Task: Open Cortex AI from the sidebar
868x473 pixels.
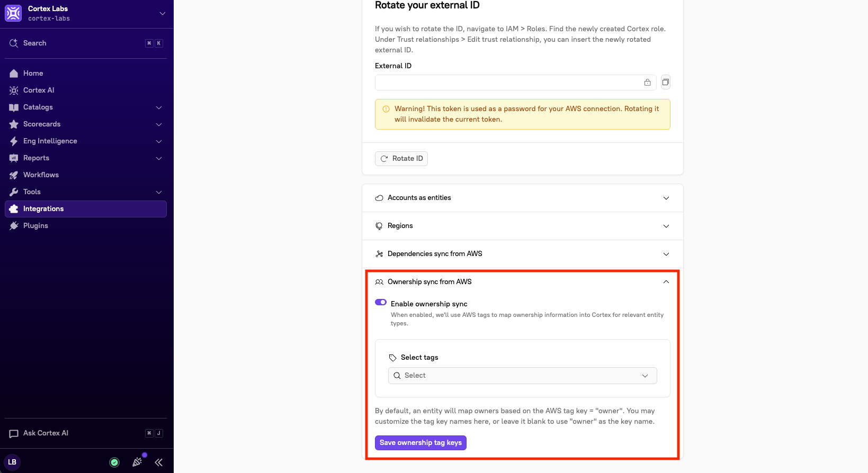Action: pos(86,90)
